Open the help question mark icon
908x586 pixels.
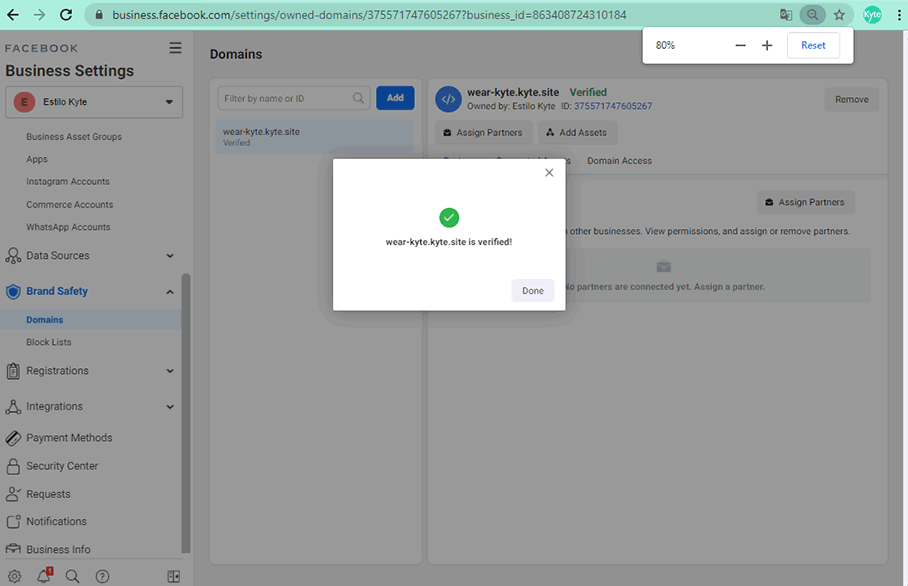102,576
